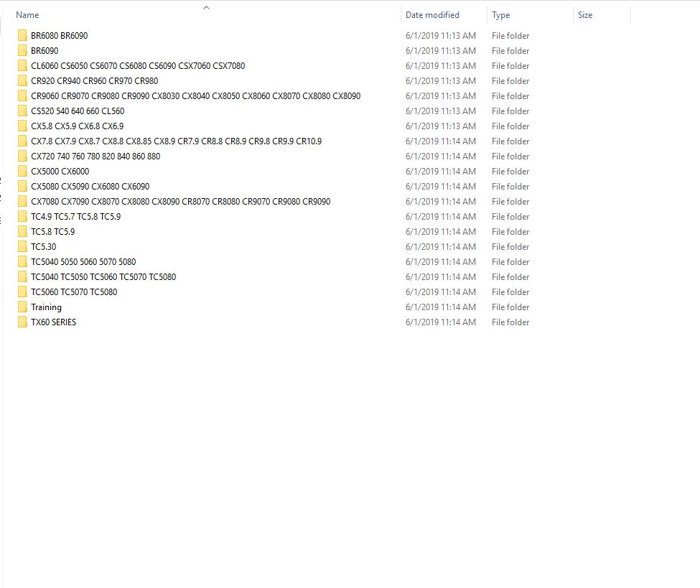Select folder icon beside CL6060 CS6050 row
Viewport: 700px width, 588px height.
click(x=22, y=66)
